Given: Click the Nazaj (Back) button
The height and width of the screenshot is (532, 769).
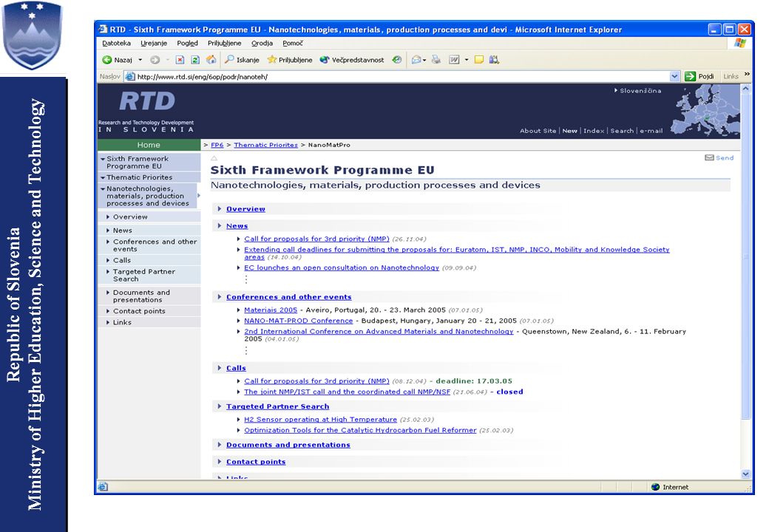Looking at the screenshot, I should click(118, 60).
